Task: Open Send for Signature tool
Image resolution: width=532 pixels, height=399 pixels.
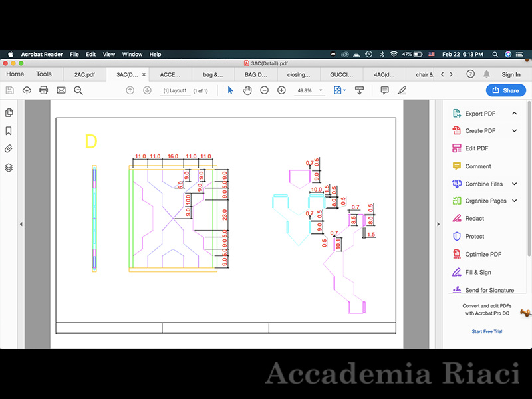Action: 483,290
